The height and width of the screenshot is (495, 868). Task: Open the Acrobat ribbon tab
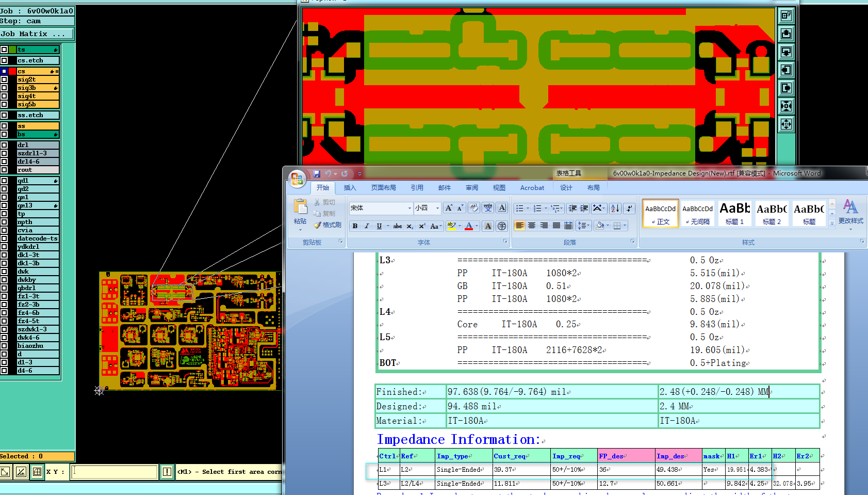(x=532, y=188)
